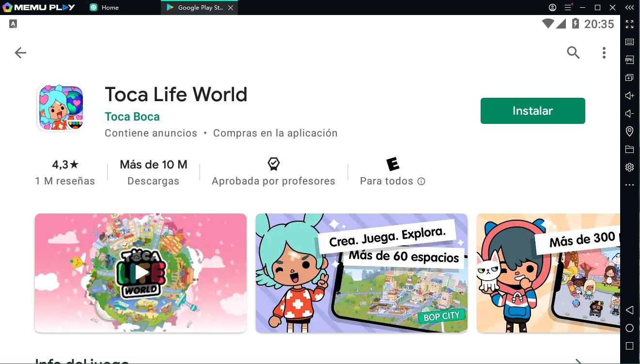Collapse the MEmu sidebar with arrows
Viewport: 640px width, 364px height.
tap(629, 7)
